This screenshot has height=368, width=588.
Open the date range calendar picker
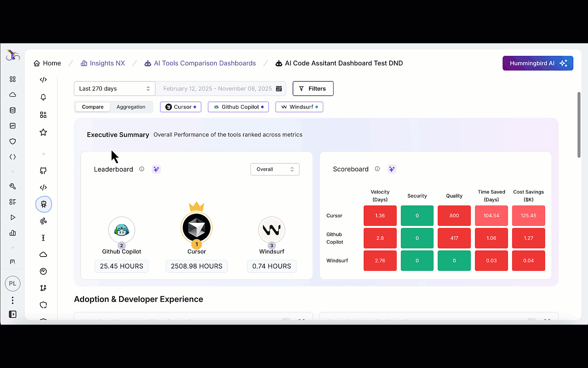click(x=279, y=89)
